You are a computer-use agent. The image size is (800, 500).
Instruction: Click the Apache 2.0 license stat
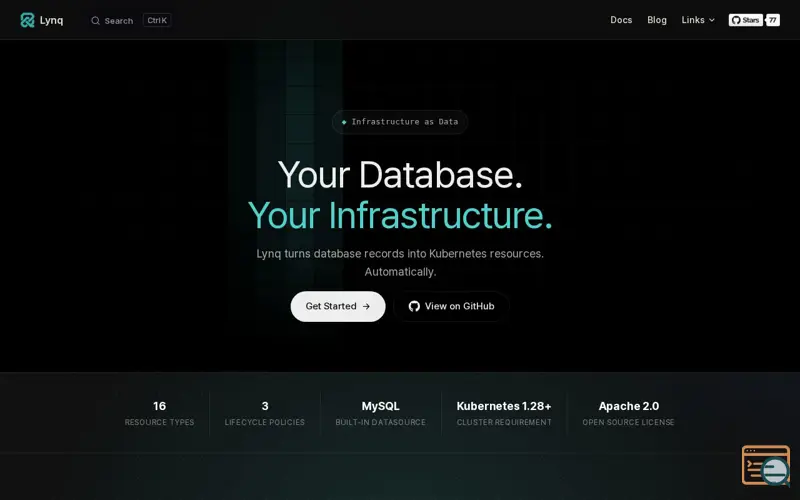coord(629,413)
